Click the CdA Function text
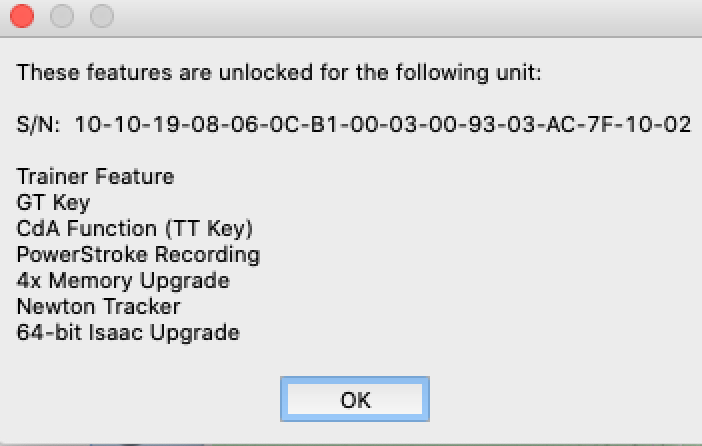The width and height of the screenshot is (702, 446). [x=85, y=229]
